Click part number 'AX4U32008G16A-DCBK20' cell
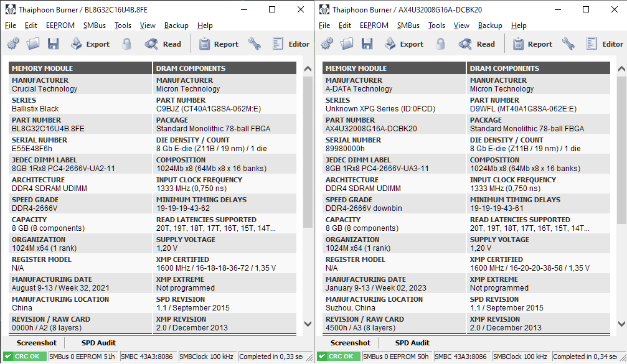This screenshot has width=627, height=364. click(371, 129)
